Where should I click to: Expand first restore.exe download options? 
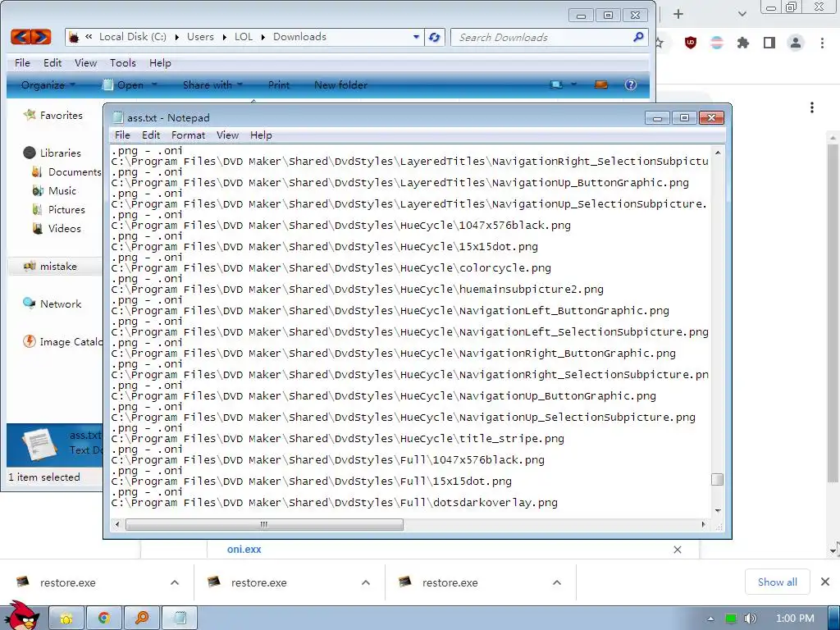[175, 582]
